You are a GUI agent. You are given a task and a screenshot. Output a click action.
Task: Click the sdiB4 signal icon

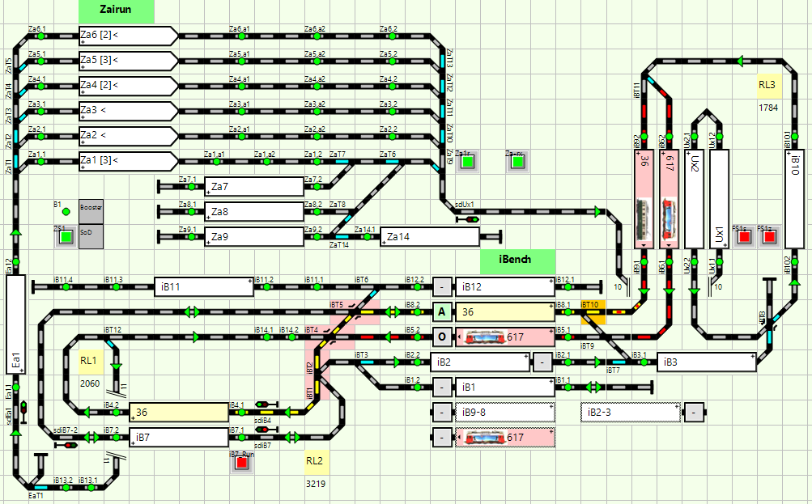(x=262, y=404)
